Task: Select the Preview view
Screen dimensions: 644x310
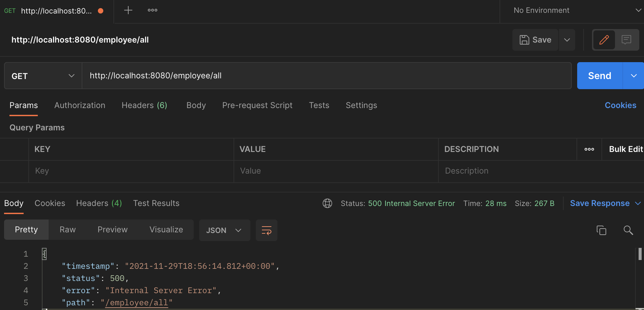Action: [x=112, y=230]
